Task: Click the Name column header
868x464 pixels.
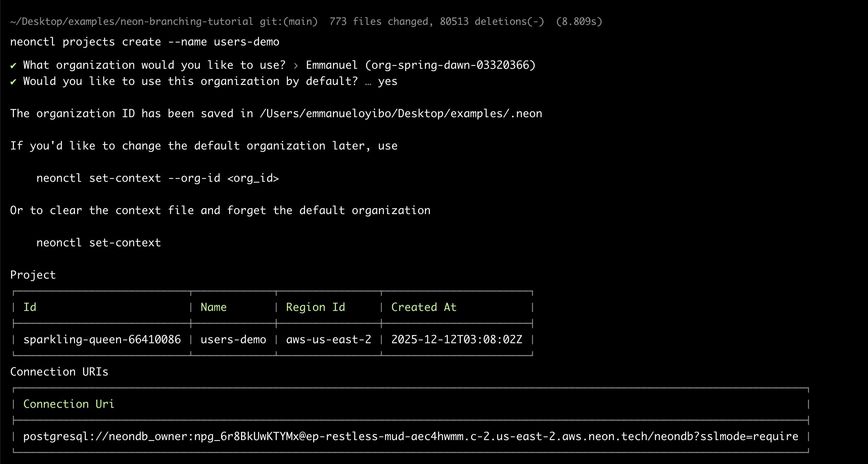Action: point(213,307)
